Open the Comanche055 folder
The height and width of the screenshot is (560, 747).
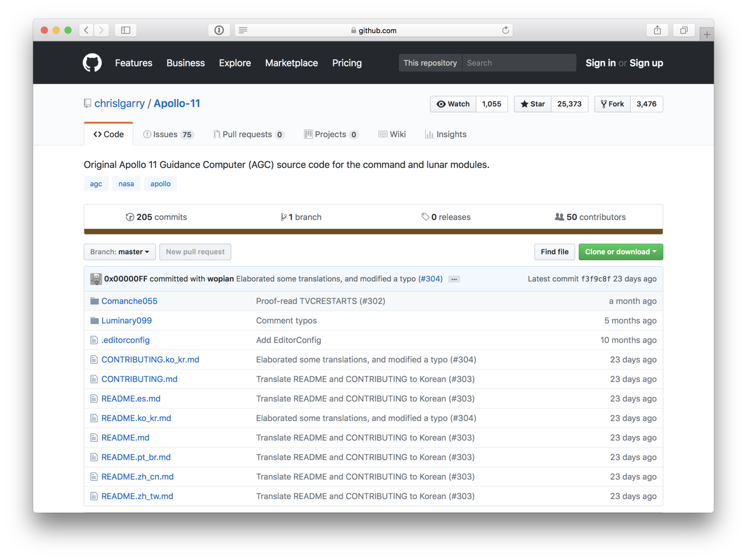(x=129, y=301)
